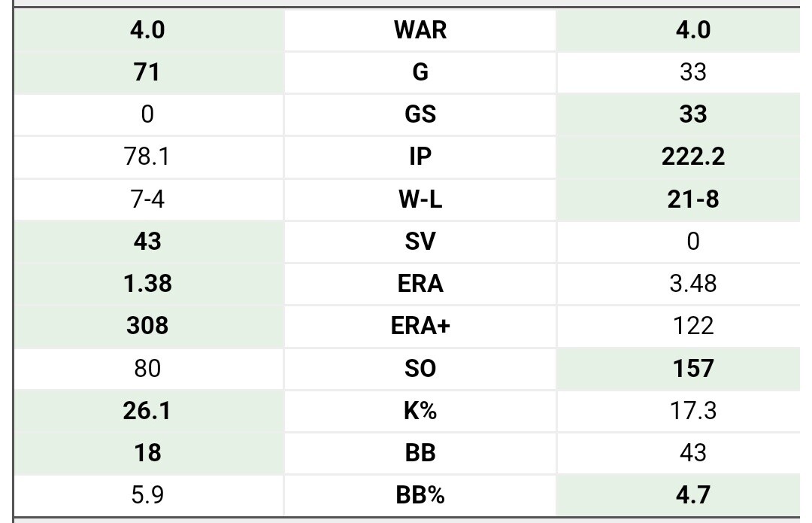The height and width of the screenshot is (523, 812).
Task: Select the SV row label
Action: point(420,241)
